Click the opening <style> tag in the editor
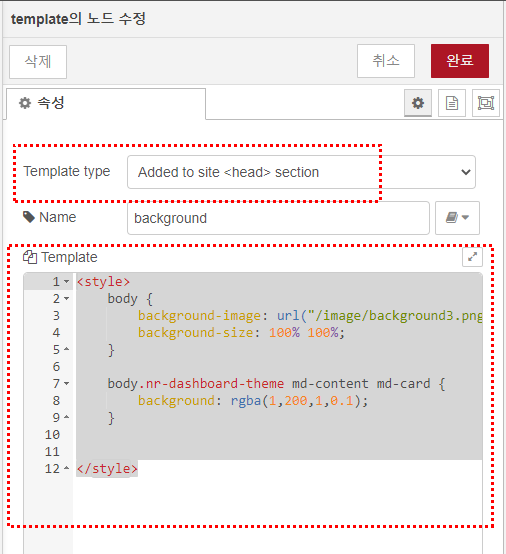Viewport: 506px width, 554px height. click(103, 282)
